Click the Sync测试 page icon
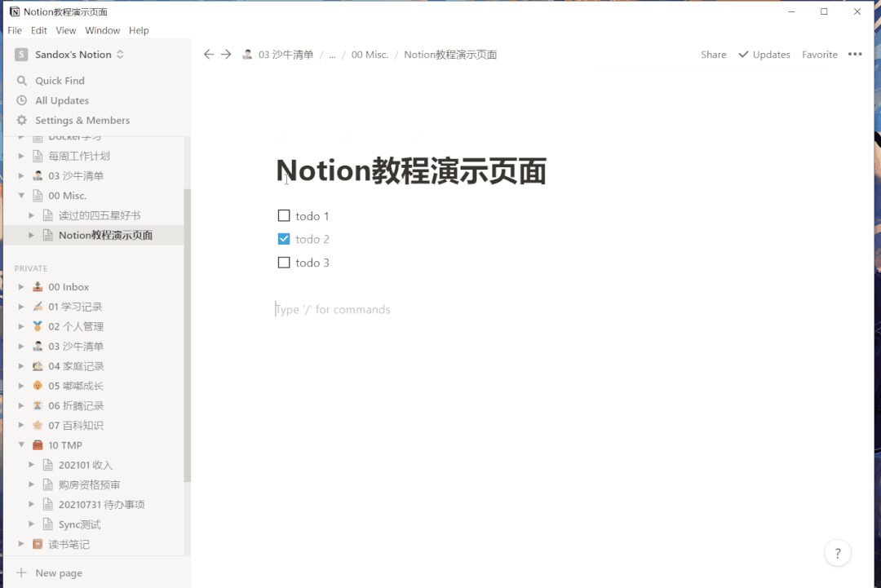The width and height of the screenshot is (881, 588). [48, 524]
